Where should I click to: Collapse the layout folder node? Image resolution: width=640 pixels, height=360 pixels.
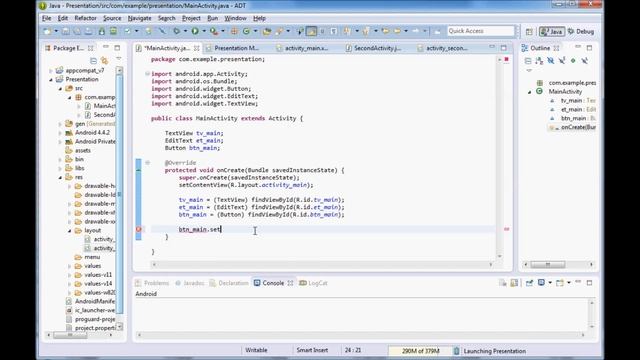point(69,231)
